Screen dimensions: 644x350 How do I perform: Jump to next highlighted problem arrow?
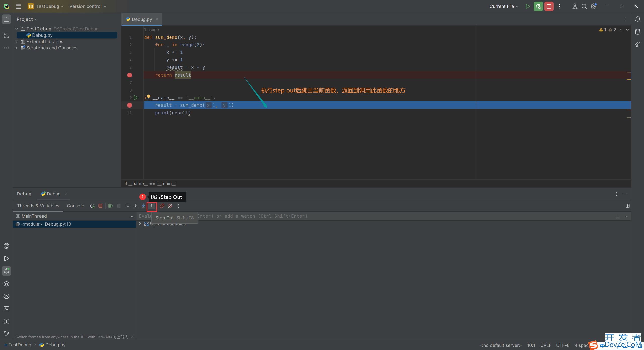(x=627, y=30)
